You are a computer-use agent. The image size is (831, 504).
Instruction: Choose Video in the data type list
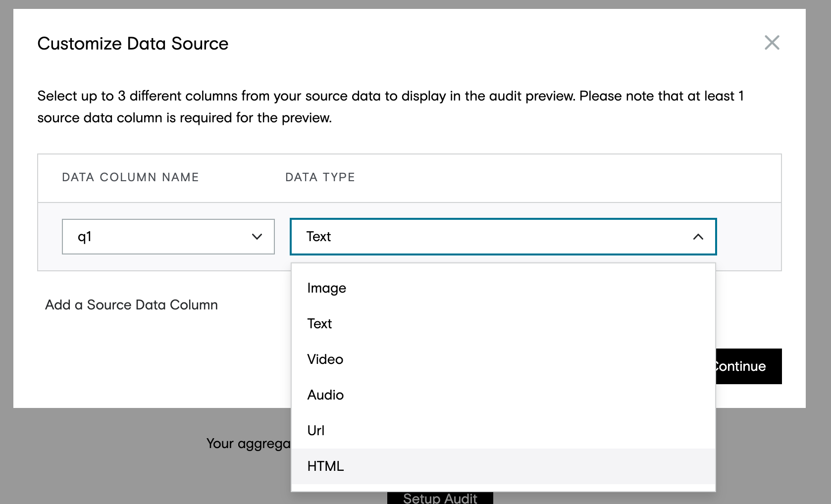point(503,359)
